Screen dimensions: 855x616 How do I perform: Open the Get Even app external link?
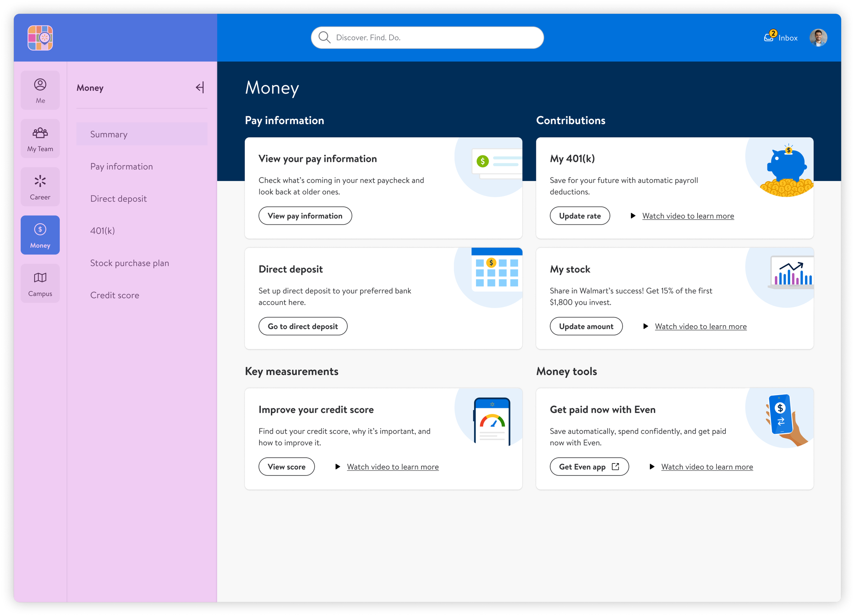589,467
